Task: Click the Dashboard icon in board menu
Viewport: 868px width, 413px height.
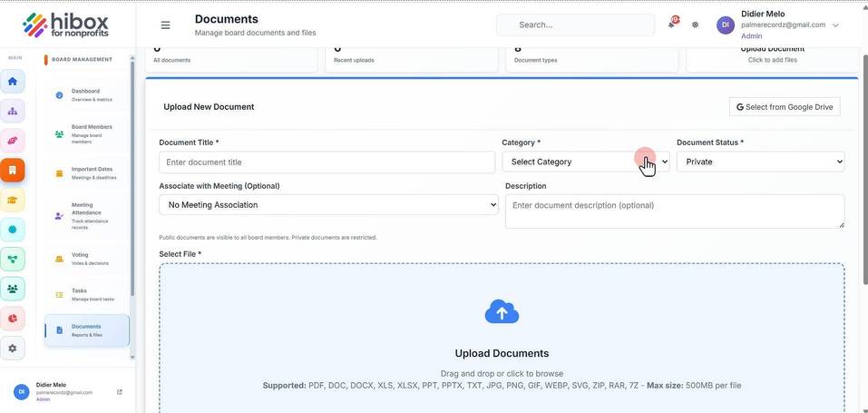Action: 59,95
